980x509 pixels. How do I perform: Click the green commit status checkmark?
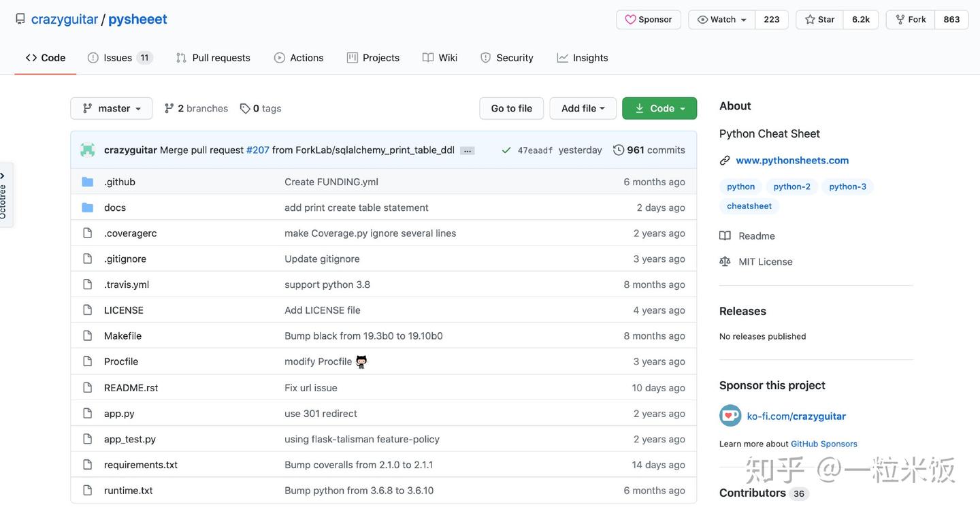[x=506, y=150]
